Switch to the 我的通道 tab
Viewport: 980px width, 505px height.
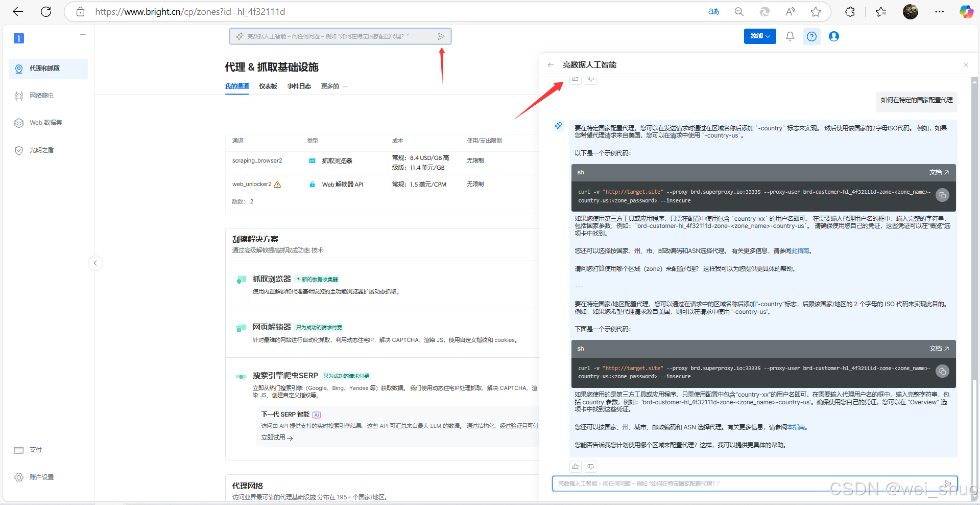[237, 86]
